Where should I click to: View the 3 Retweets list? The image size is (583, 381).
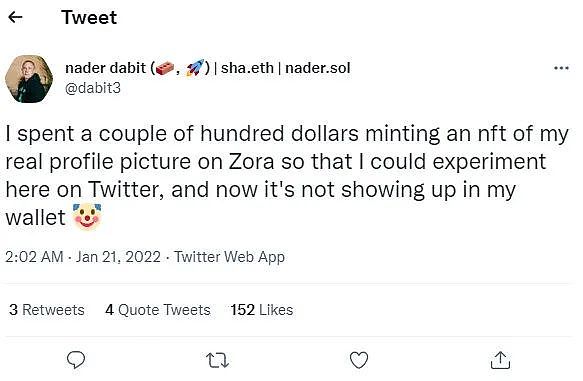point(47,310)
